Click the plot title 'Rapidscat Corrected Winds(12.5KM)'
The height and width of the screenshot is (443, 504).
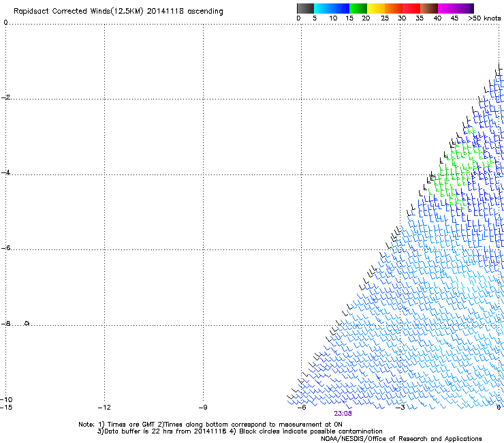(x=78, y=12)
